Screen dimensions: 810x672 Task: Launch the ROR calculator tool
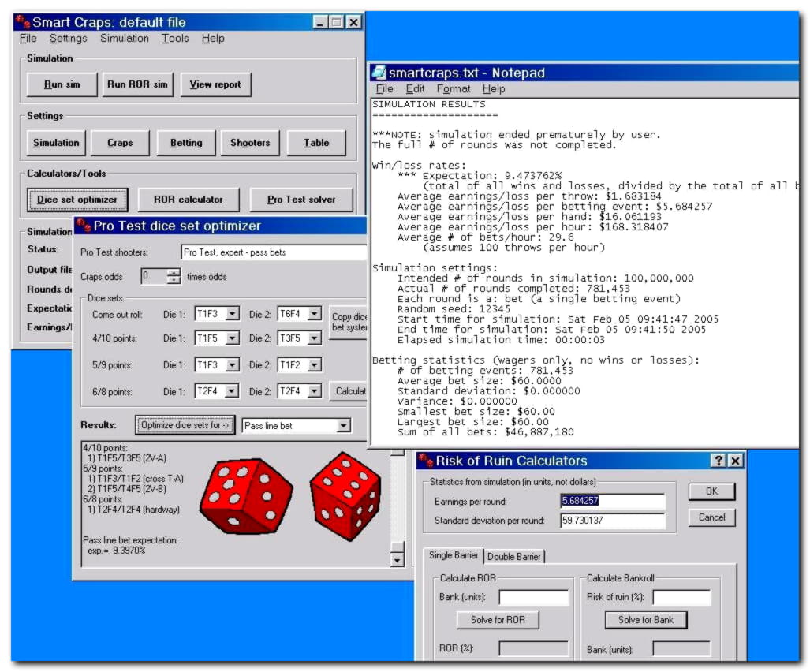pyautogui.click(x=189, y=200)
